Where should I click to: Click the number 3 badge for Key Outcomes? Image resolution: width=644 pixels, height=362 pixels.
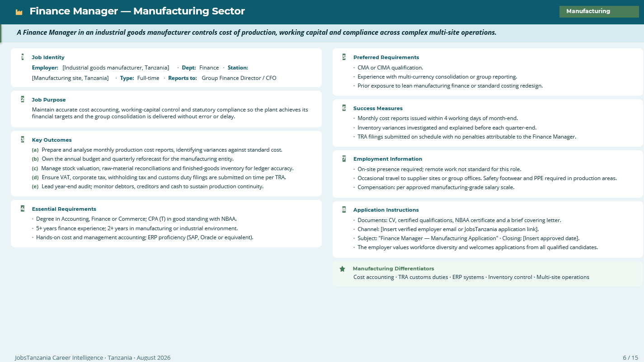[23, 139]
